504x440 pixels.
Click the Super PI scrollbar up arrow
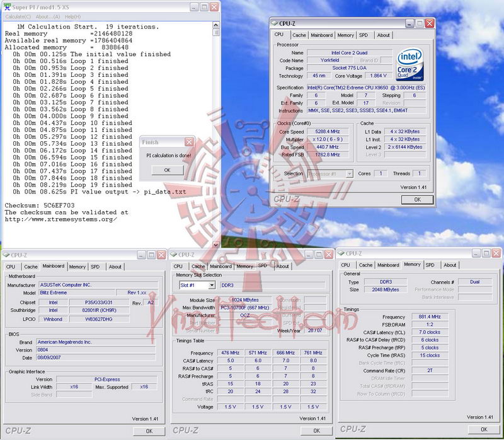(216, 25)
